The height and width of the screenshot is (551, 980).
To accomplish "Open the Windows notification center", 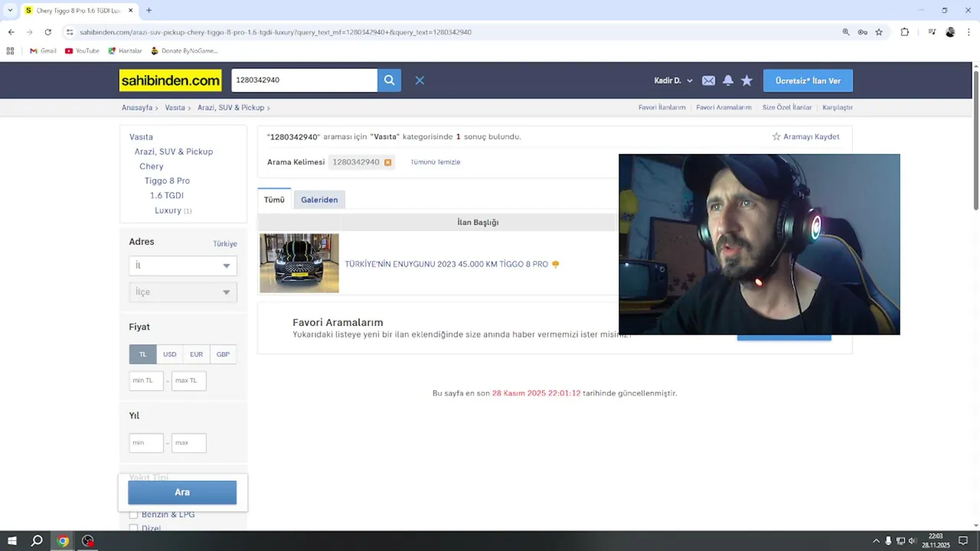I will tap(963, 541).
